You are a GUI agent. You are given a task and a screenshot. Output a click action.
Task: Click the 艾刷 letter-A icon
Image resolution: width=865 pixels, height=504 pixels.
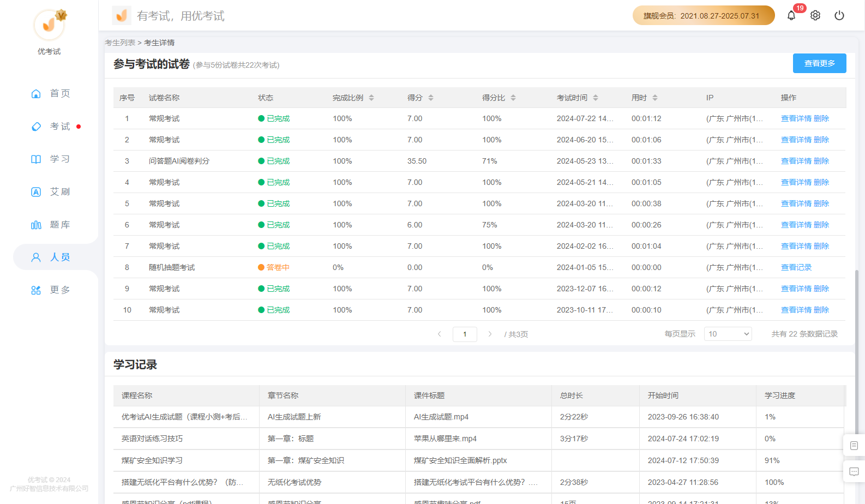pyautogui.click(x=36, y=192)
